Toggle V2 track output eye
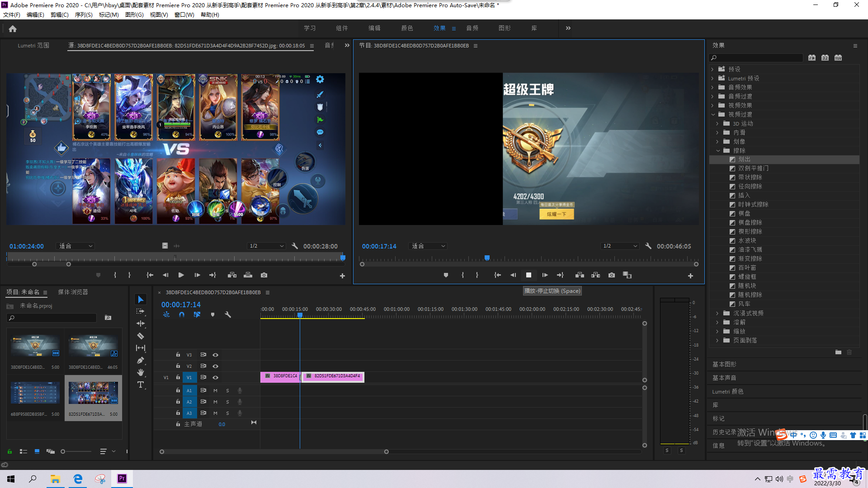The height and width of the screenshot is (488, 868). pyautogui.click(x=216, y=366)
